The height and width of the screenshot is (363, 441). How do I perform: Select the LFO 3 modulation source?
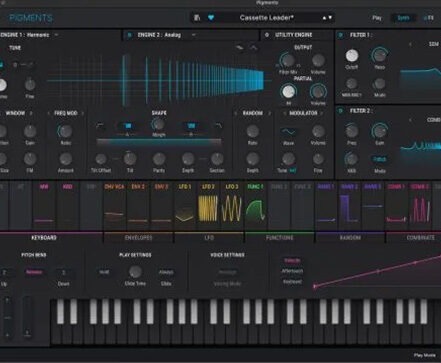232,205
